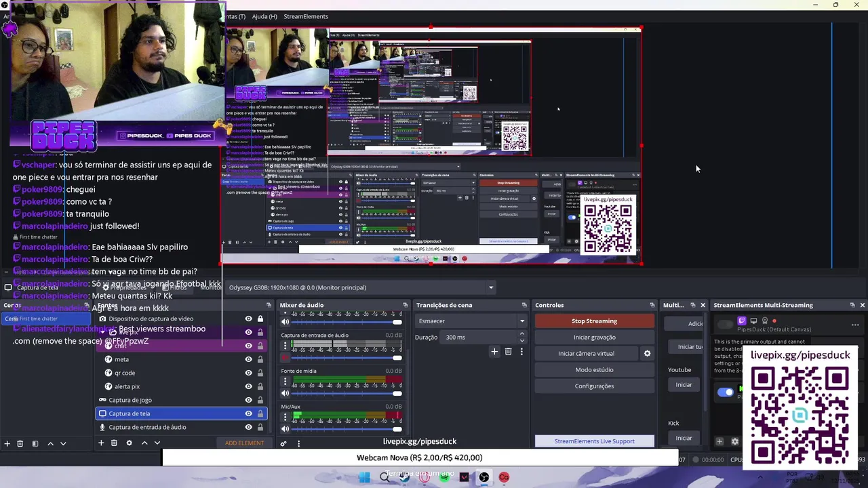Adjust the Mic/Aux volume slider
Viewport: 868px width, 488px height.
(348, 428)
